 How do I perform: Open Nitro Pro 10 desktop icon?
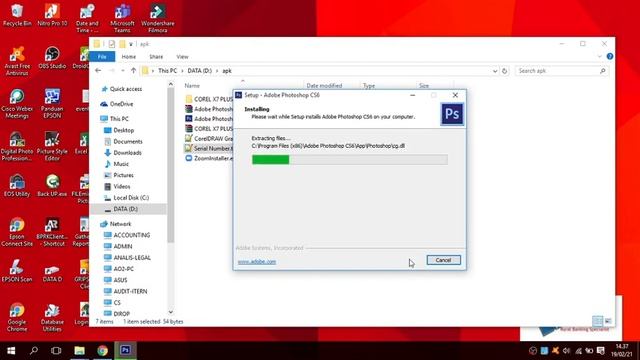(x=52, y=15)
